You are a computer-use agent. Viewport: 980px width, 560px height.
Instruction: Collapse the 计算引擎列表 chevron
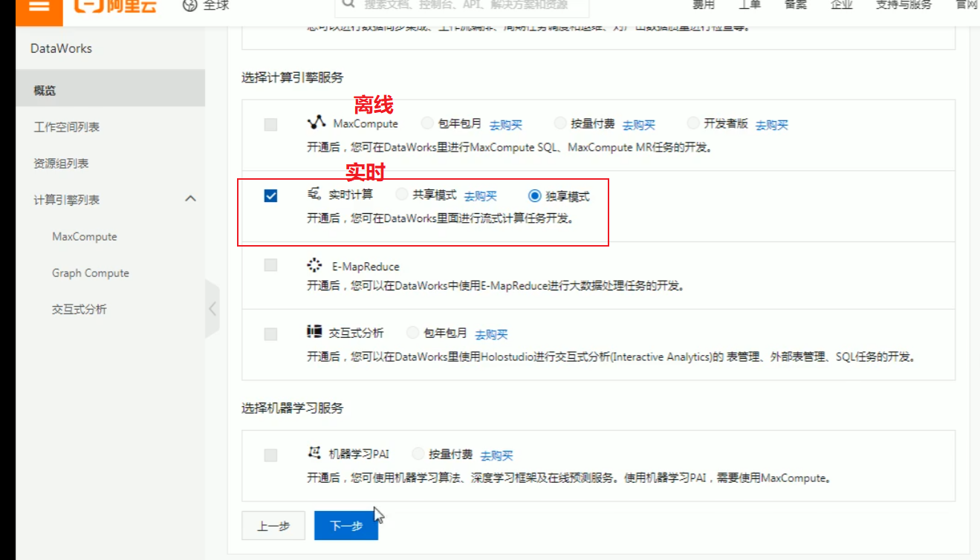click(x=190, y=199)
